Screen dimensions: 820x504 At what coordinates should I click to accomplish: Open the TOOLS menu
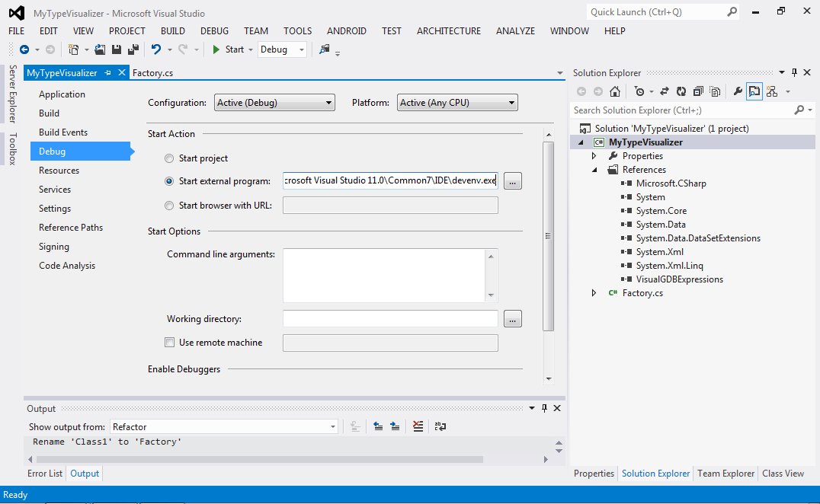(x=297, y=30)
